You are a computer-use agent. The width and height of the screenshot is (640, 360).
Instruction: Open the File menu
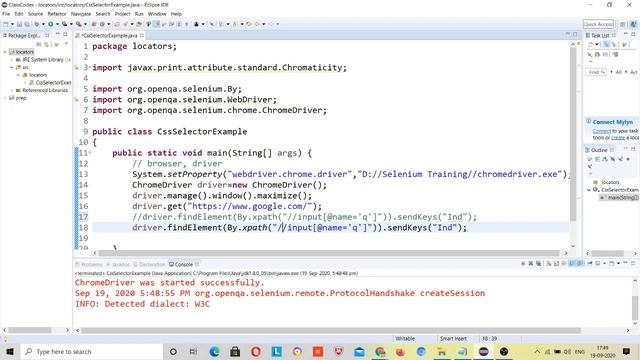(x=6, y=14)
